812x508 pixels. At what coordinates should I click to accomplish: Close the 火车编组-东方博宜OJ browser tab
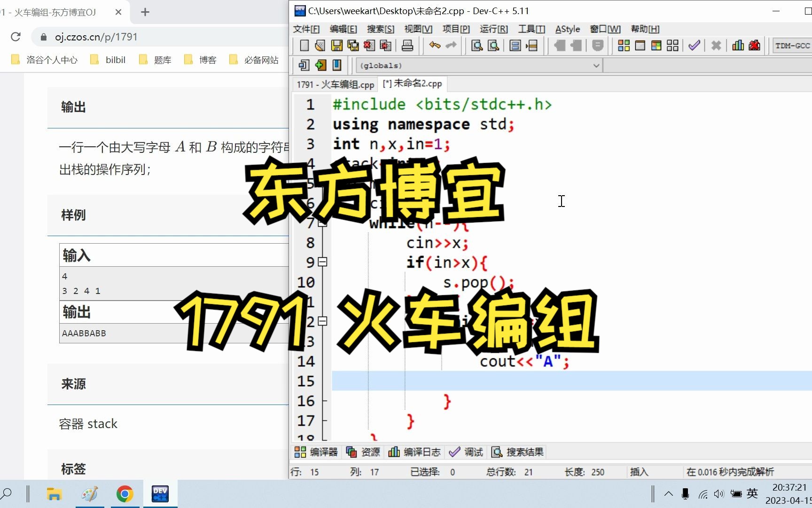[118, 12]
